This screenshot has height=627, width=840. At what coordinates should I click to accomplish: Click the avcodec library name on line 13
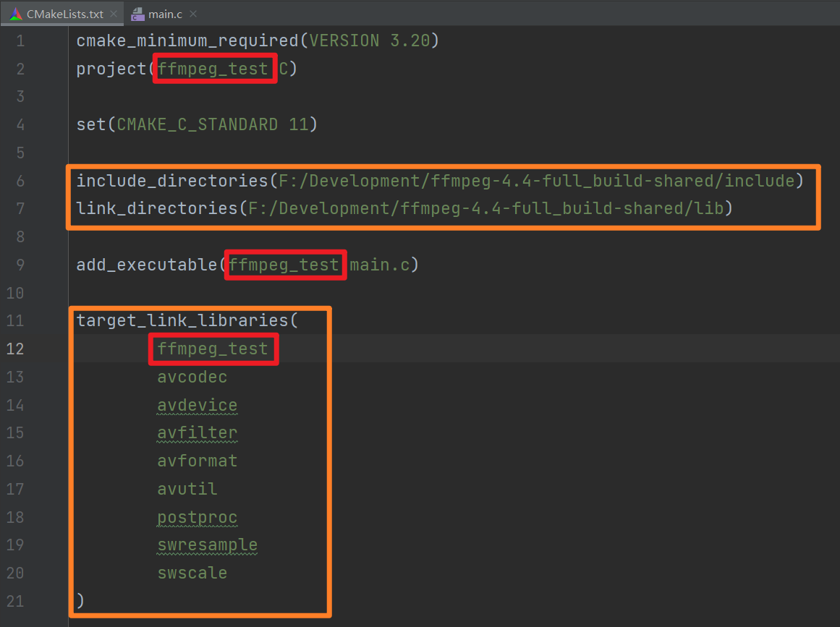click(x=192, y=376)
